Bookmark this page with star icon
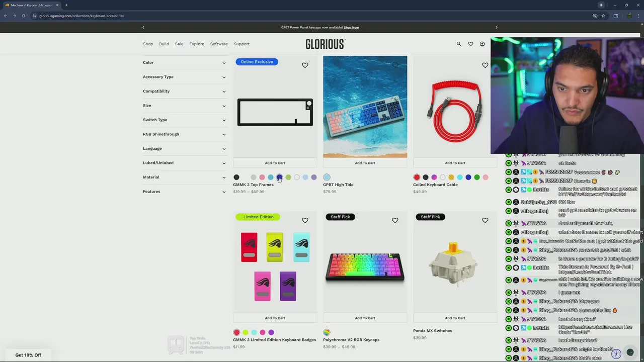Screen dimensions: 644x362 coord(603,16)
